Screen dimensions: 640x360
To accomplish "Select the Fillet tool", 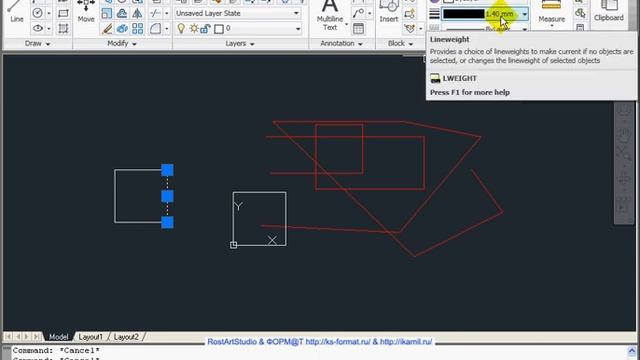I will (155, 29).
